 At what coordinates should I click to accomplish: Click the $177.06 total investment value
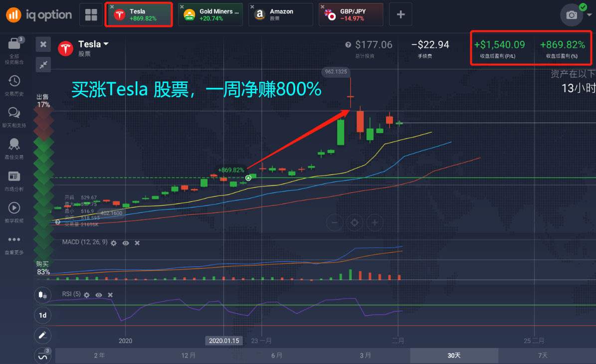[x=374, y=45]
